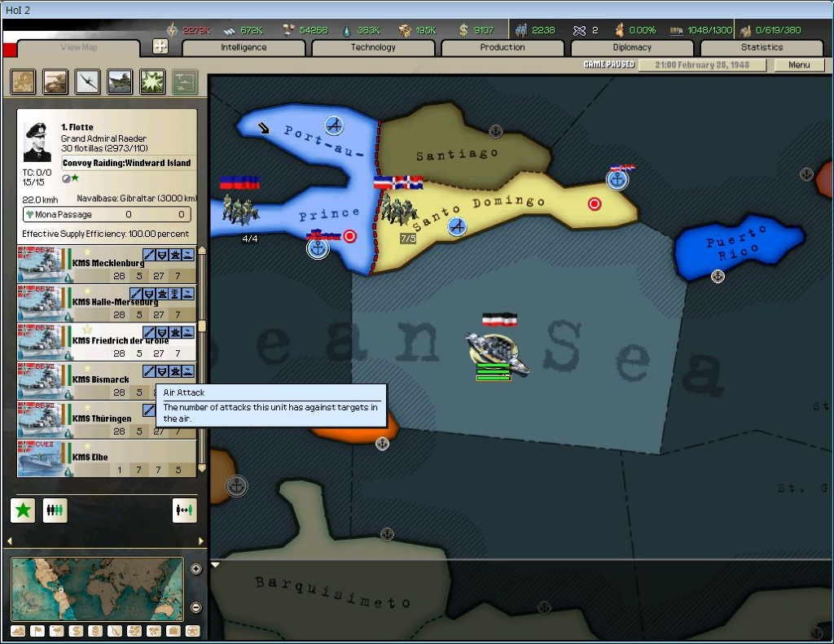
Task: Expand the plus button beside View Map
Action: (x=160, y=46)
